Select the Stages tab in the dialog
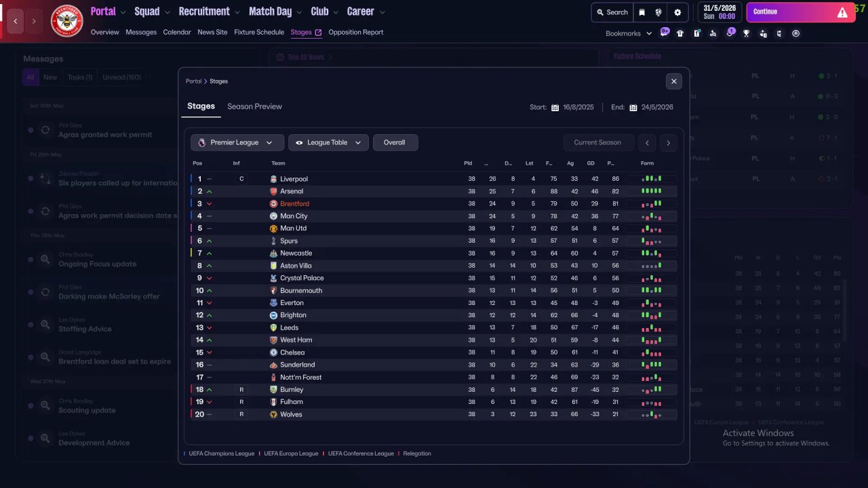The height and width of the screenshot is (488, 868). pyautogui.click(x=201, y=106)
